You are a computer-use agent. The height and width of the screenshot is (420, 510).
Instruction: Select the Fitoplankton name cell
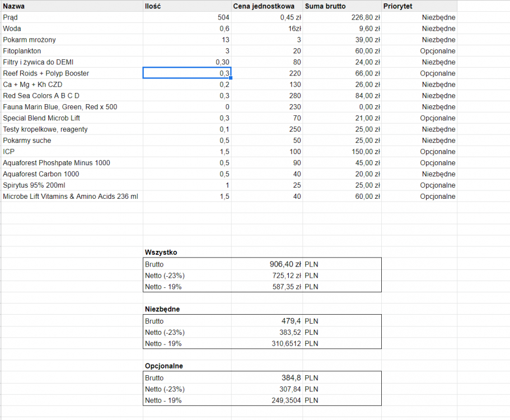[x=72, y=51]
